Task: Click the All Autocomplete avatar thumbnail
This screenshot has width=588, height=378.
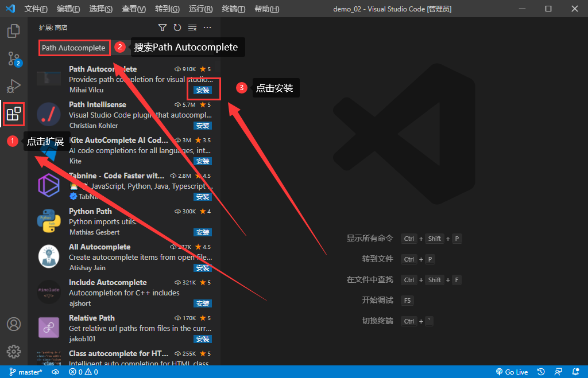Action: pyautogui.click(x=49, y=256)
